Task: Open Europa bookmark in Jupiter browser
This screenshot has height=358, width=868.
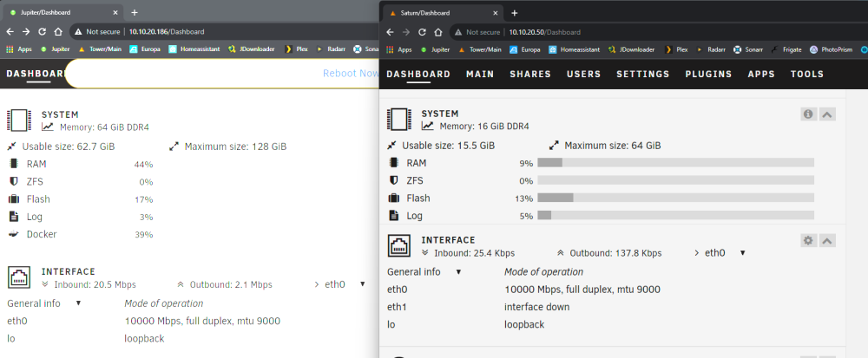Action: coord(145,49)
